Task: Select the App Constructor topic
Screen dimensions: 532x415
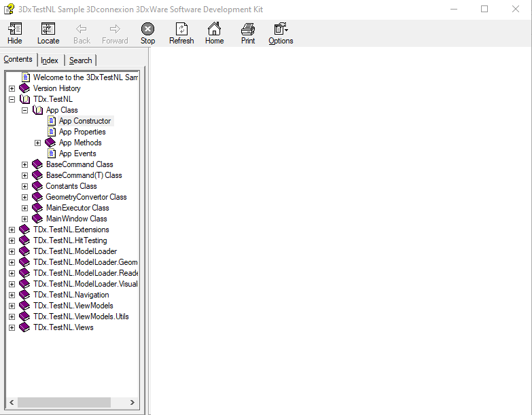Action: tap(85, 121)
